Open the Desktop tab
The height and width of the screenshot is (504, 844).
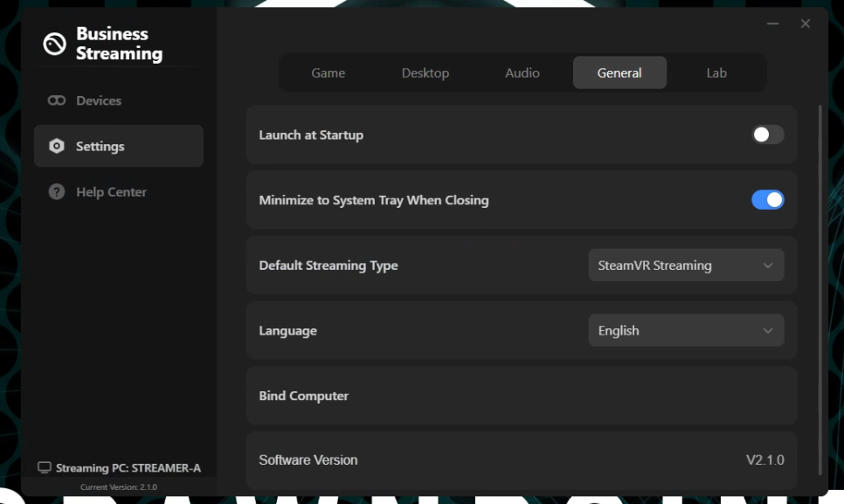425,73
